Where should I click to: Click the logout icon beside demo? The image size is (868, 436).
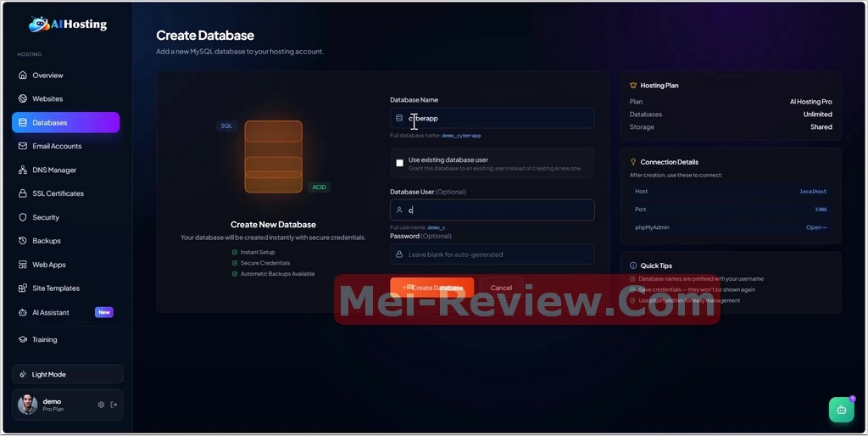(114, 405)
